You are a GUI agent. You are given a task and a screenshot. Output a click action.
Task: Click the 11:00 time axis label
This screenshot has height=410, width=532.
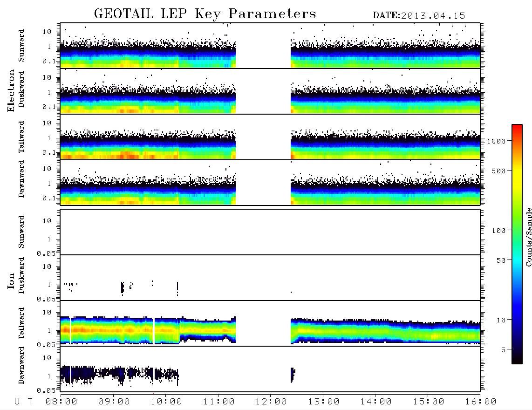click(x=219, y=402)
